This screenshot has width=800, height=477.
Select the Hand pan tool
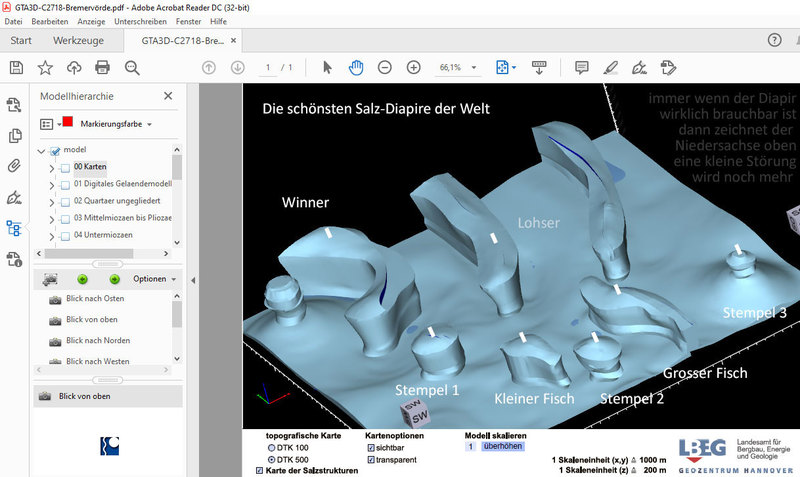pos(356,67)
